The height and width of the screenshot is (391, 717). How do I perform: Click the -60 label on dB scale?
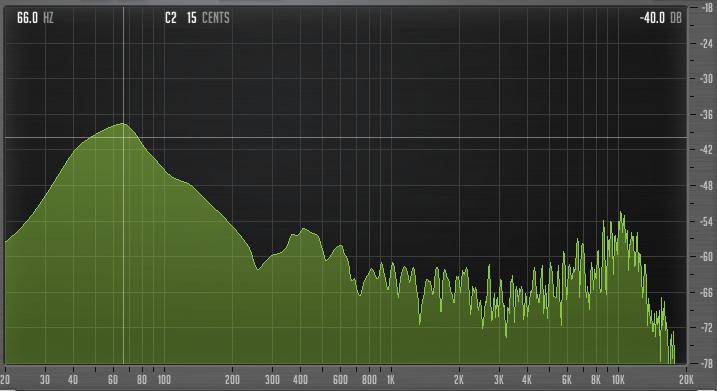pyautogui.click(x=706, y=257)
